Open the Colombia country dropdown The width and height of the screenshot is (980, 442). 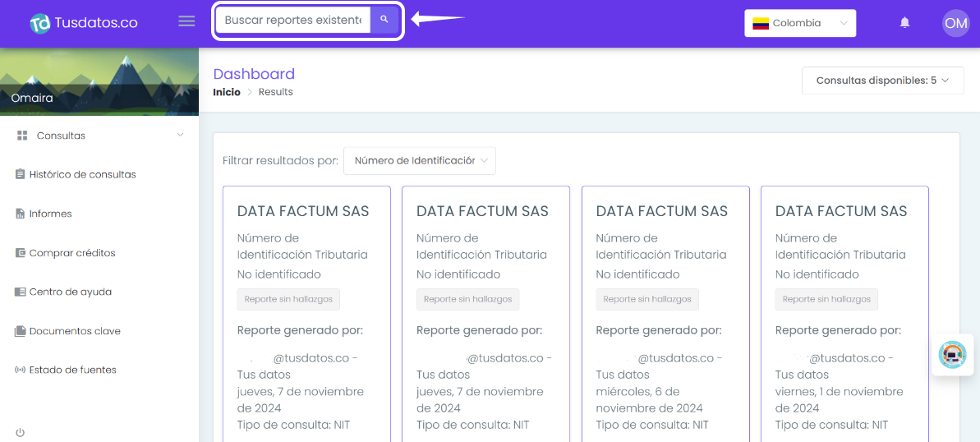coord(800,23)
